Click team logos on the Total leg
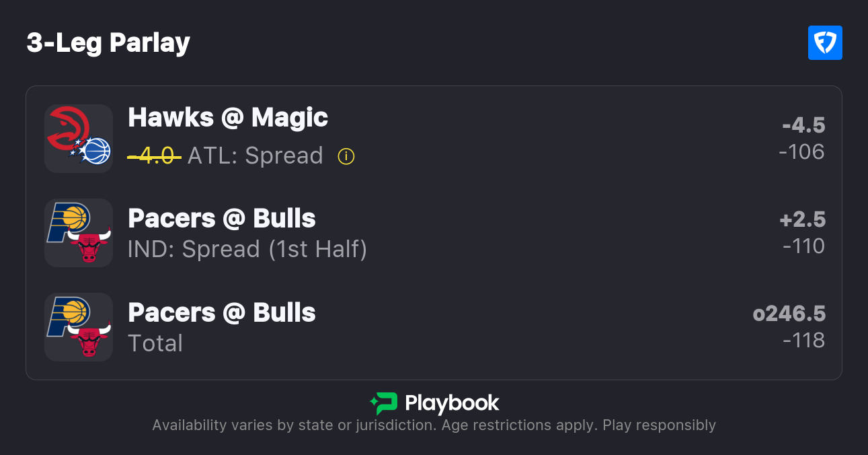This screenshot has width=868, height=455. click(79, 326)
